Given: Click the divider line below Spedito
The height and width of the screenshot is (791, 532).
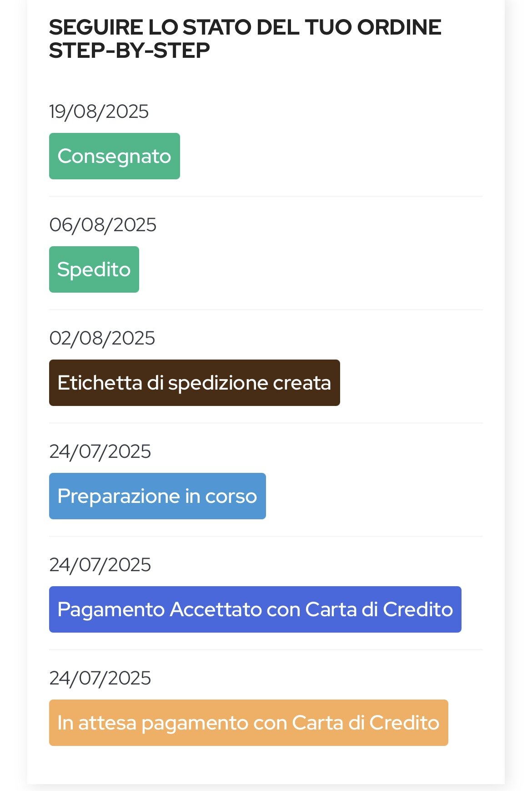Looking at the screenshot, I should [x=266, y=310].
